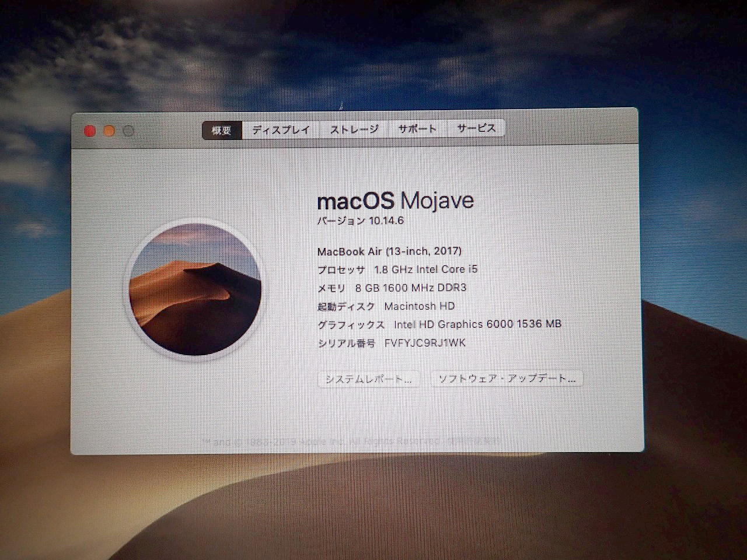
Task: Click processor value 1.8 GHz Intel Core i5
Action: [x=425, y=269]
